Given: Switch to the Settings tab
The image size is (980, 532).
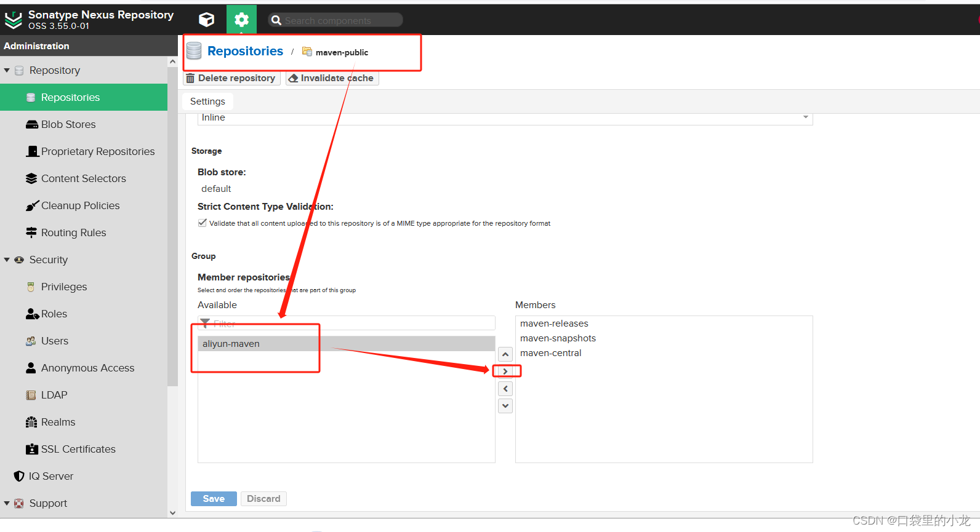Looking at the screenshot, I should (207, 101).
